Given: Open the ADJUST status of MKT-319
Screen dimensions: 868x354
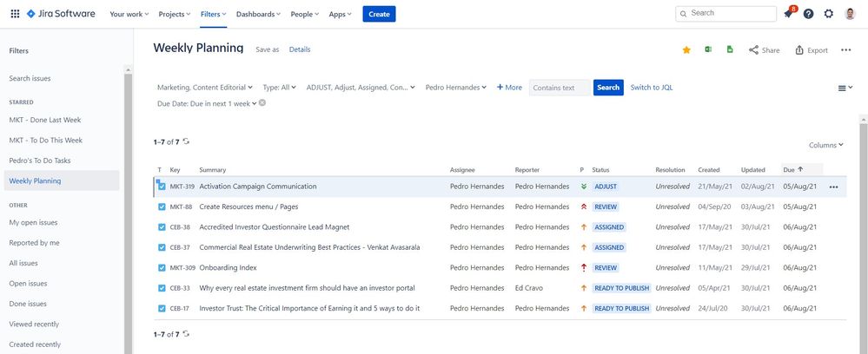Looking at the screenshot, I should pos(606,187).
